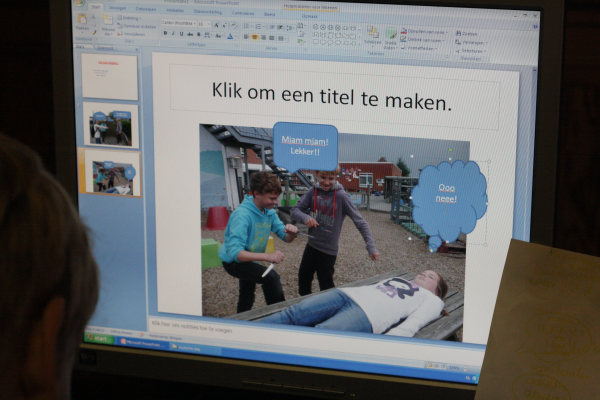Click the Selecteren button
This screenshot has width=600, height=400.
point(471,51)
